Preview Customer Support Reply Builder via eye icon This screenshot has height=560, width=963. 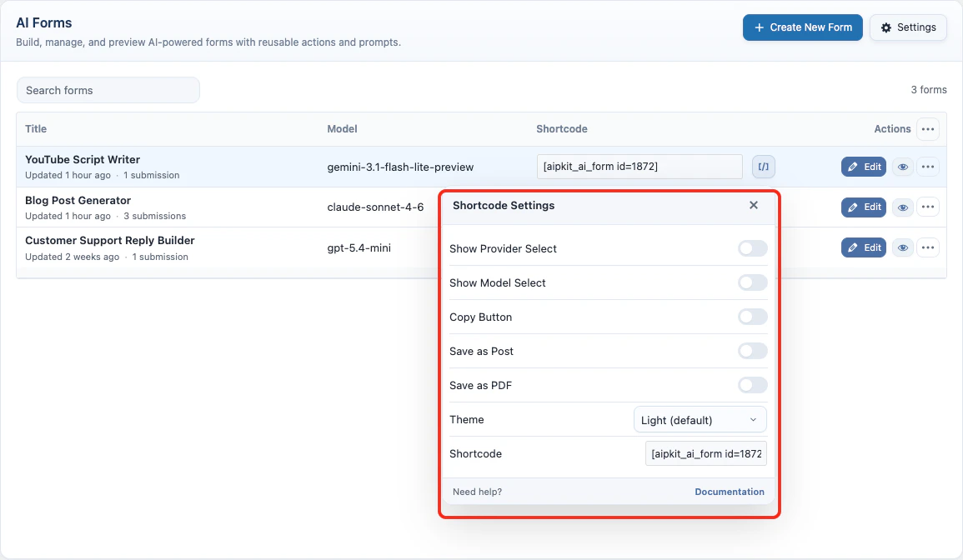click(902, 247)
